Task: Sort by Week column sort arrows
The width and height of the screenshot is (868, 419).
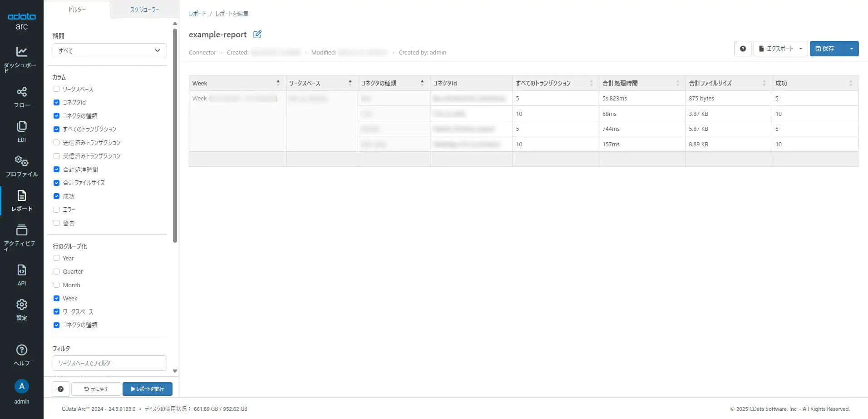Action: tap(278, 83)
